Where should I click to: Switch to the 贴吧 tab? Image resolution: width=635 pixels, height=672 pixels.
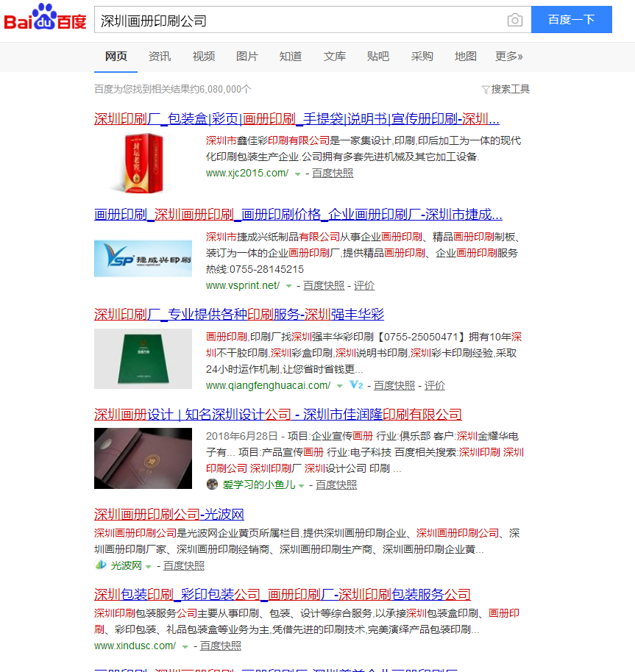(x=378, y=57)
